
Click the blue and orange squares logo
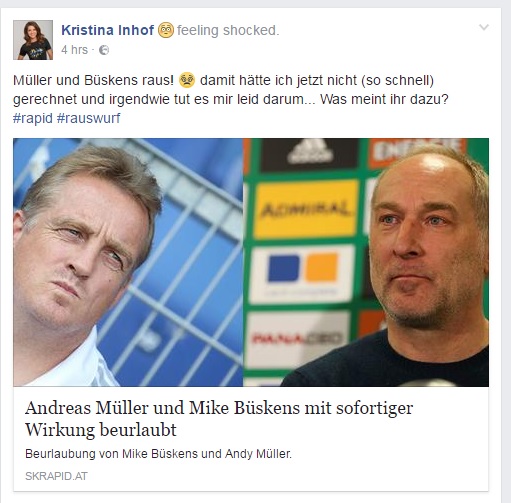(x=303, y=273)
